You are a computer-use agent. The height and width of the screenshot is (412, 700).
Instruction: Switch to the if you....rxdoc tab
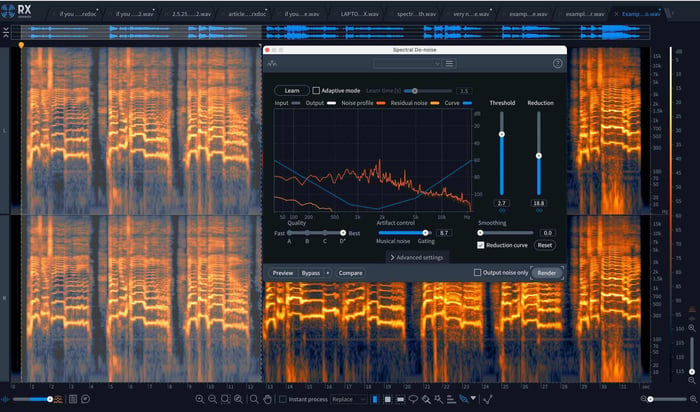(x=78, y=14)
